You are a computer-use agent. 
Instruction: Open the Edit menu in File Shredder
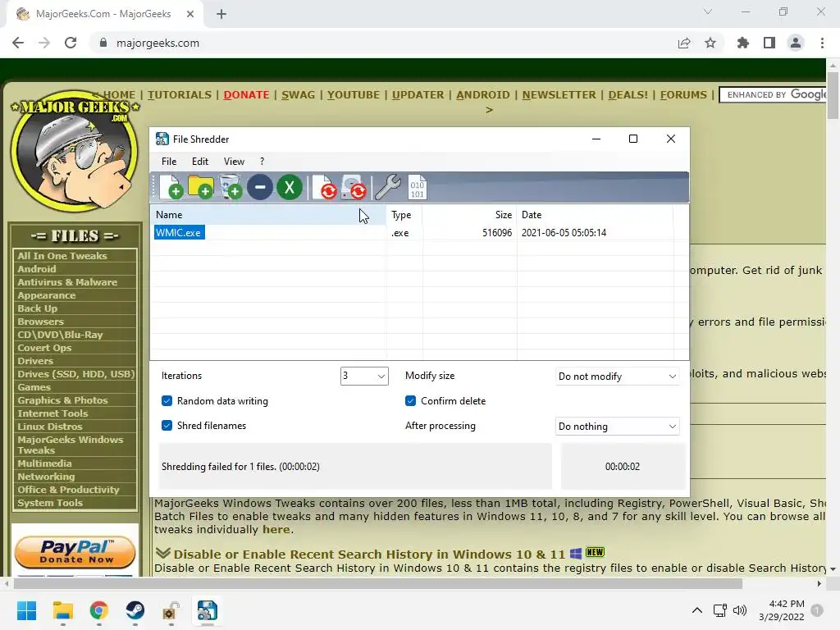pos(200,162)
